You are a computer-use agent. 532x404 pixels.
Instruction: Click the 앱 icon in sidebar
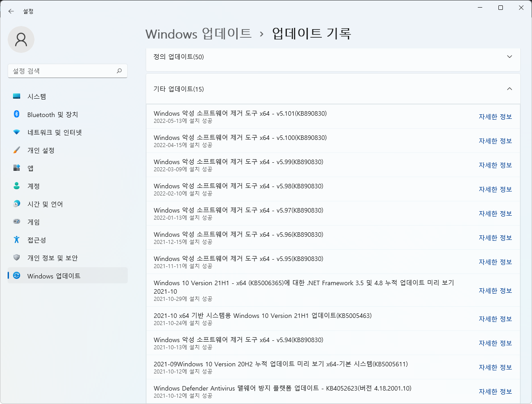pos(17,168)
